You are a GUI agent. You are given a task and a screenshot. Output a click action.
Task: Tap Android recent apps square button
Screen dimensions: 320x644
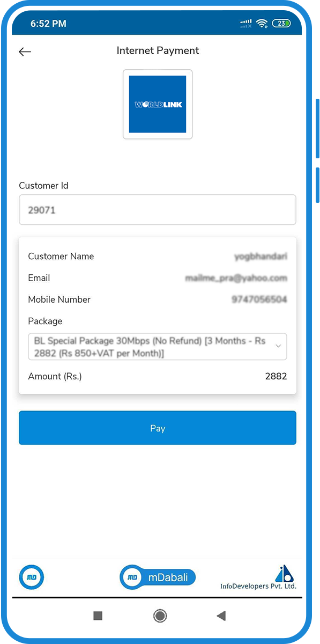coord(98,616)
